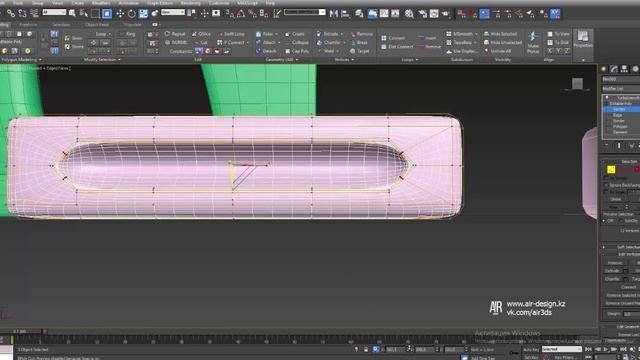Open the Material Editor icon

click(409, 13)
